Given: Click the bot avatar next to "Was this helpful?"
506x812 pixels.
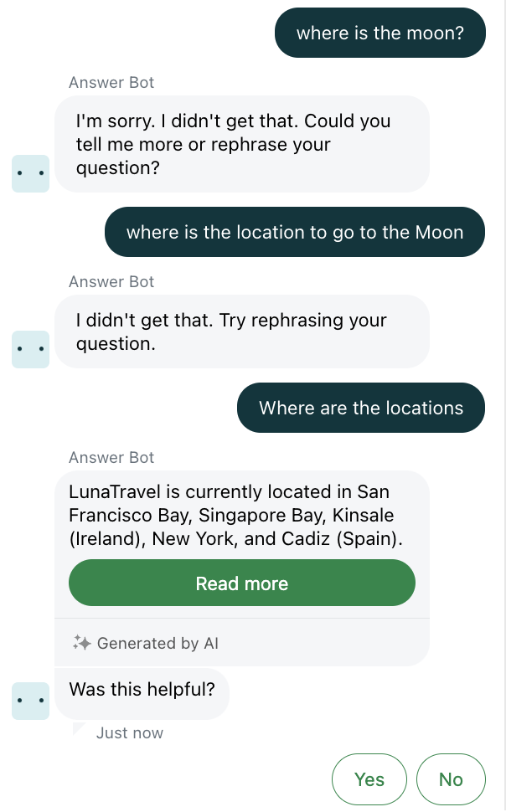Looking at the screenshot, I should coord(31,701).
